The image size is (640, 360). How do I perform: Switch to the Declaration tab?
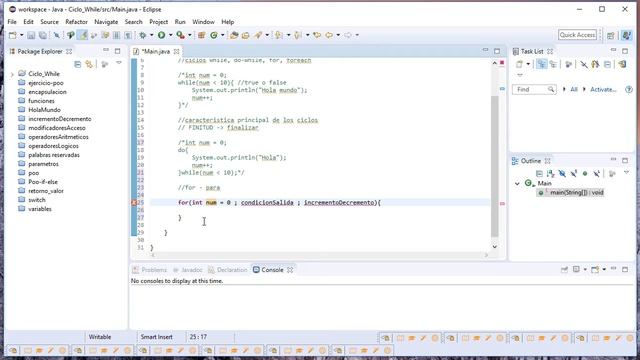[x=228, y=270]
